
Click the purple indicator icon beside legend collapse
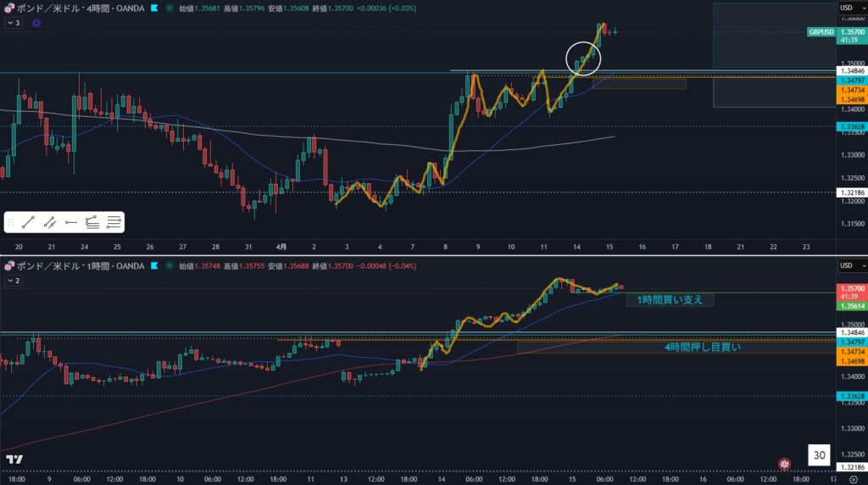36,23
